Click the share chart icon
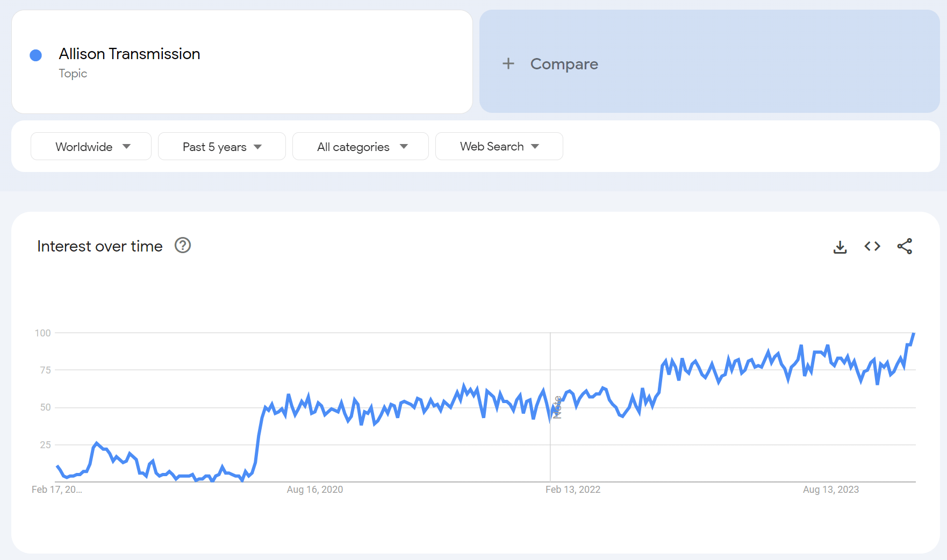The image size is (947, 560). (905, 246)
